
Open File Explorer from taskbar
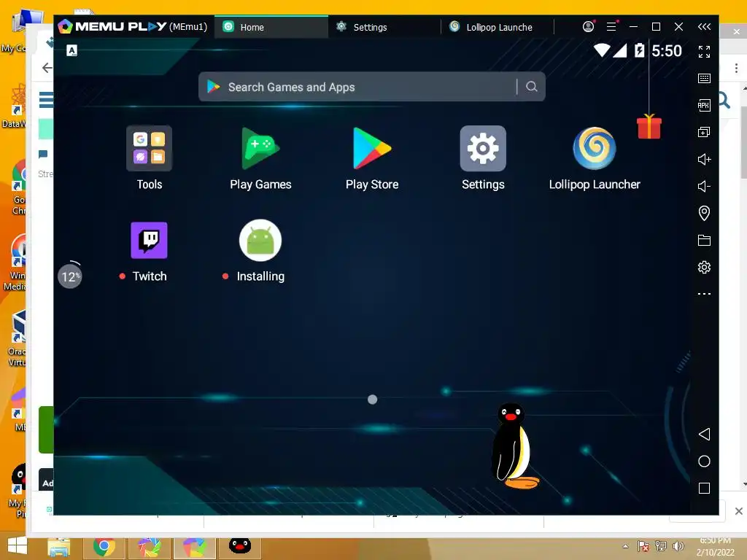click(x=59, y=548)
